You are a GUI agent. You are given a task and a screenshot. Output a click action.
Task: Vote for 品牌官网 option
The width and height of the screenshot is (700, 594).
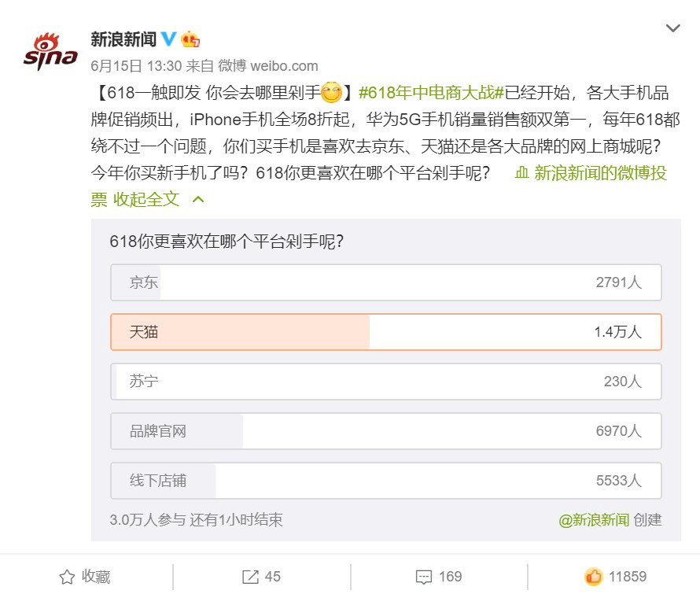(385, 431)
